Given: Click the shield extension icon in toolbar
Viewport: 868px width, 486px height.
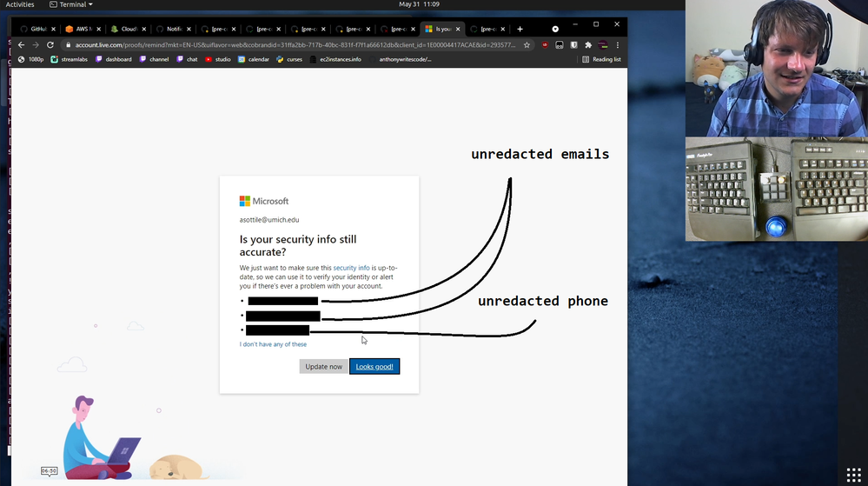Looking at the screenshot, I should click(574, 45).
